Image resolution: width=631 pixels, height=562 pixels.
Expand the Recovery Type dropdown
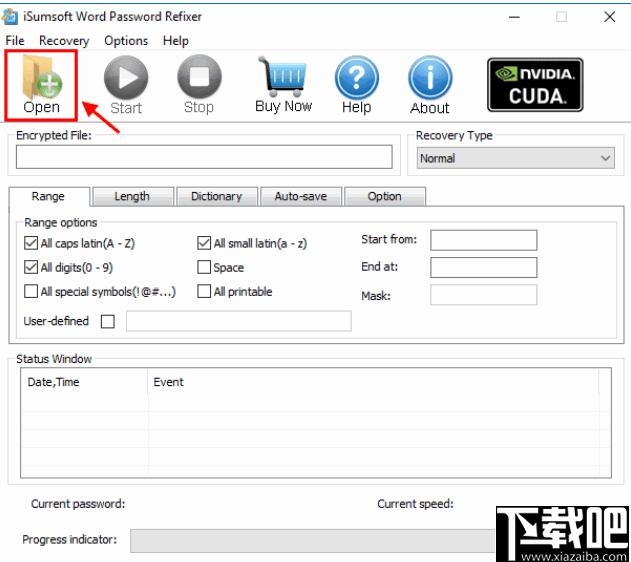516,158
